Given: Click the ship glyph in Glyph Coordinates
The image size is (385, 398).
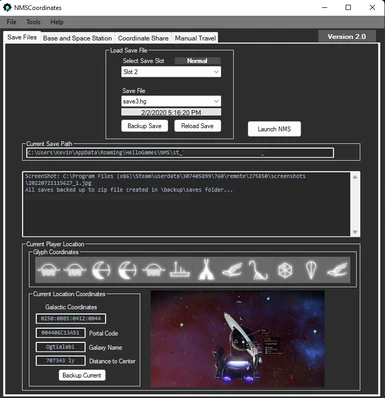Looking at the screenshot, I should coord(180,270).
